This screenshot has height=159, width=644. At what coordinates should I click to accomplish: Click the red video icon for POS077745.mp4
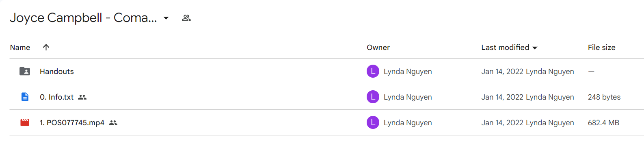(x=25, y=122)
